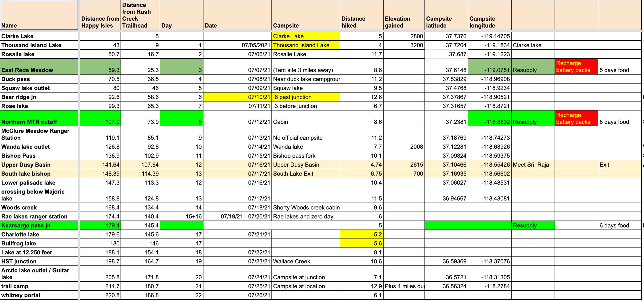
Task: Click the yellow '5.6' distance hiked cell
Action: (362, 243)
